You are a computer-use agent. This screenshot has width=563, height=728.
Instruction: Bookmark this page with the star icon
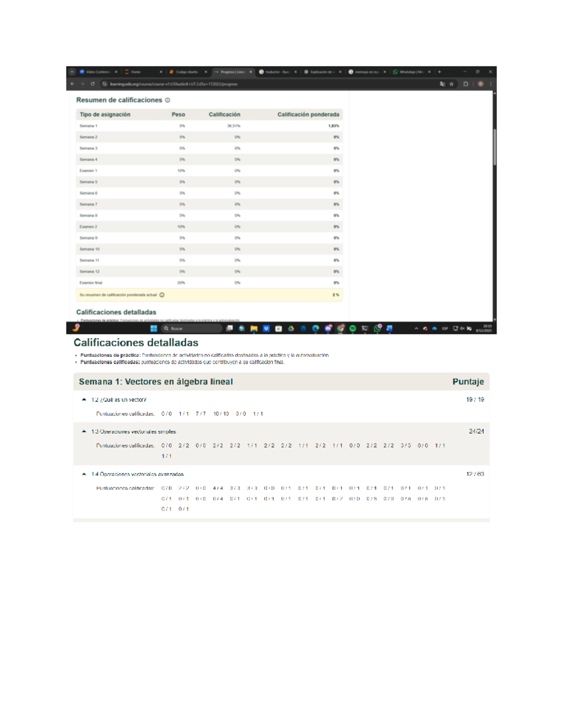tap(452, 84)
